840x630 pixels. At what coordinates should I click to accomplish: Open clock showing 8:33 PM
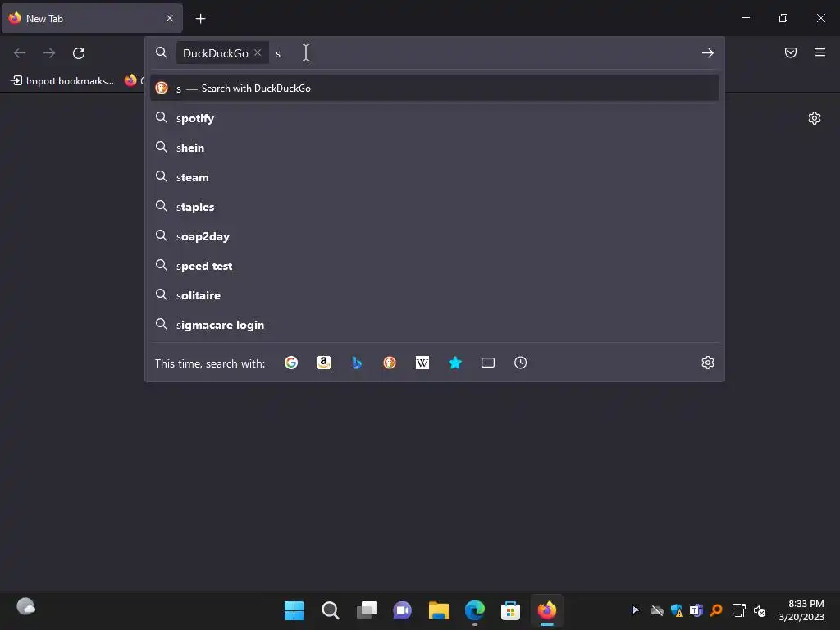(x=801, y=610)
